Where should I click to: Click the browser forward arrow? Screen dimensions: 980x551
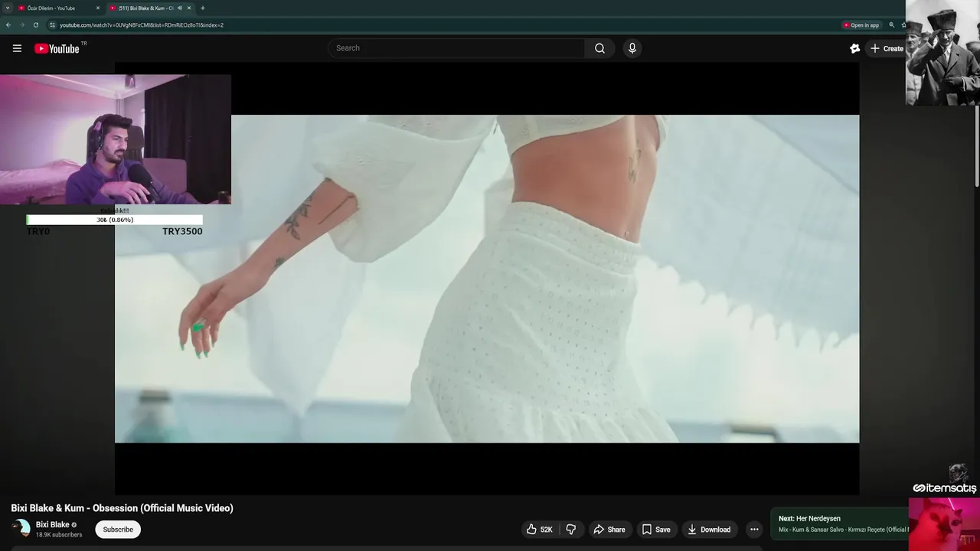coord(21,25)
